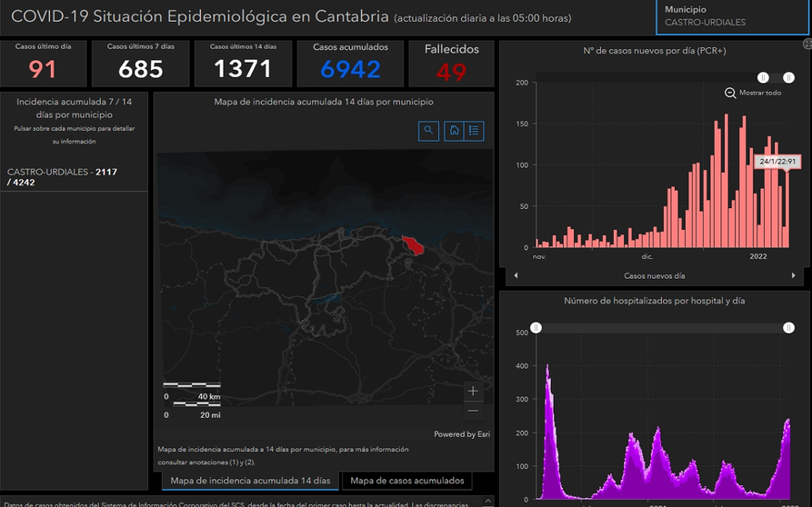
Task: Open the map legend list
Action: point(474,131)
